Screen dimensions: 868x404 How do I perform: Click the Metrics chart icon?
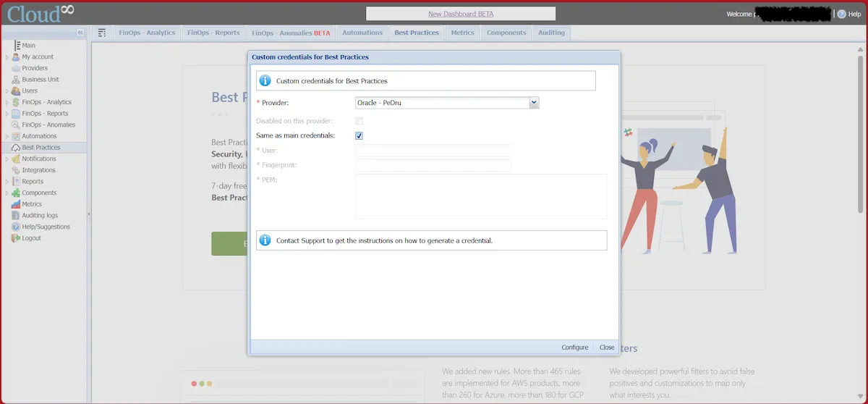coord(16,204)
